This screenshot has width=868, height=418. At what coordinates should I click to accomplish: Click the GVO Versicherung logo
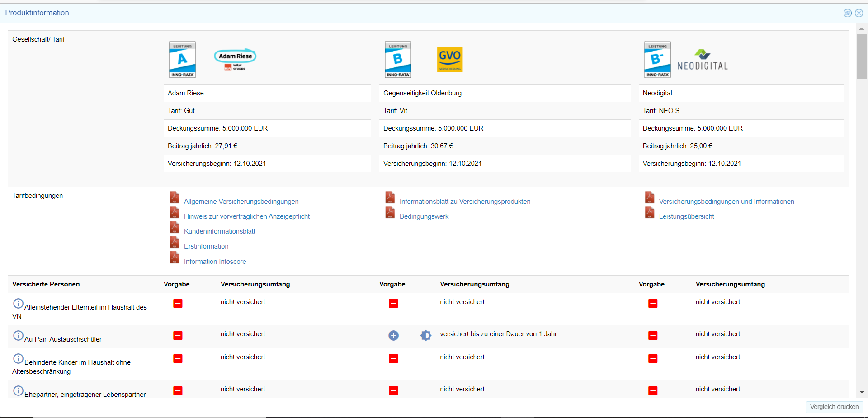[449, 60]
